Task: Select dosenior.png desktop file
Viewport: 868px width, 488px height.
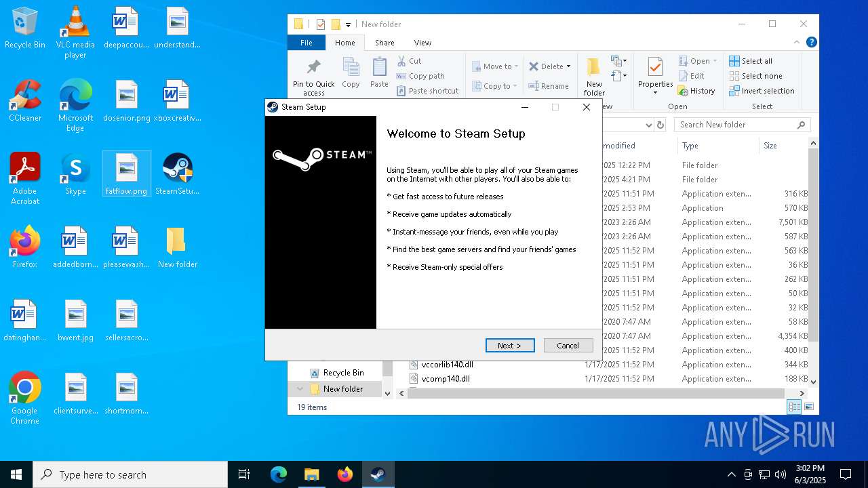Action: [127, 102]
